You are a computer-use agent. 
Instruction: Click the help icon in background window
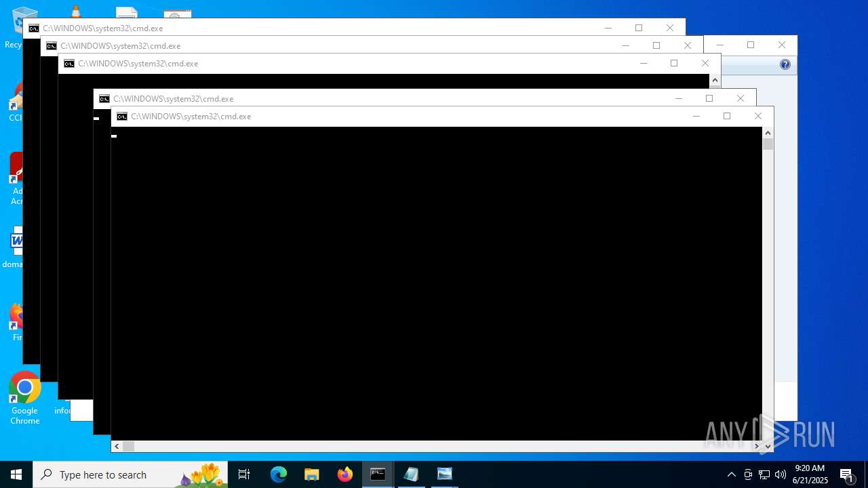tap(785, 64)
